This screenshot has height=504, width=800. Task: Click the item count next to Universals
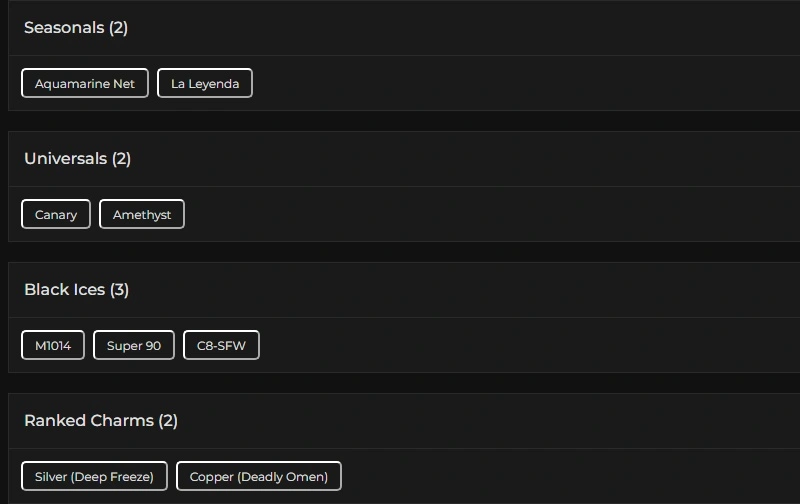coord(122,159)
